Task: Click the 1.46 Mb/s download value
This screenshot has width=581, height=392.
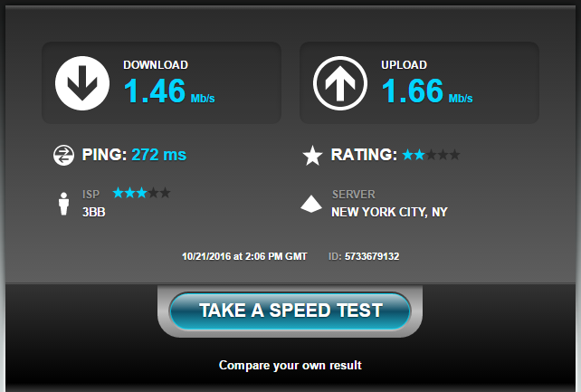Action: click(x=169, y=91)
